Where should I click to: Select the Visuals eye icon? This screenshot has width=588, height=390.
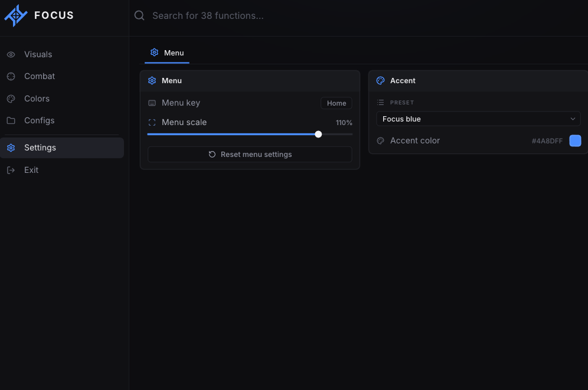pyautogui.click(x=11, y=54)
